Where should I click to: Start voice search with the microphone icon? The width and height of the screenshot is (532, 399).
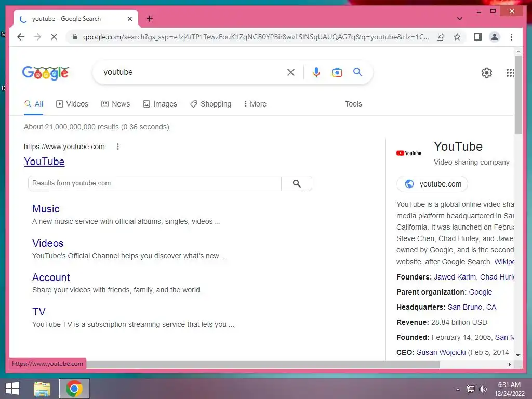pyautogui.click(x=316, y=72)
